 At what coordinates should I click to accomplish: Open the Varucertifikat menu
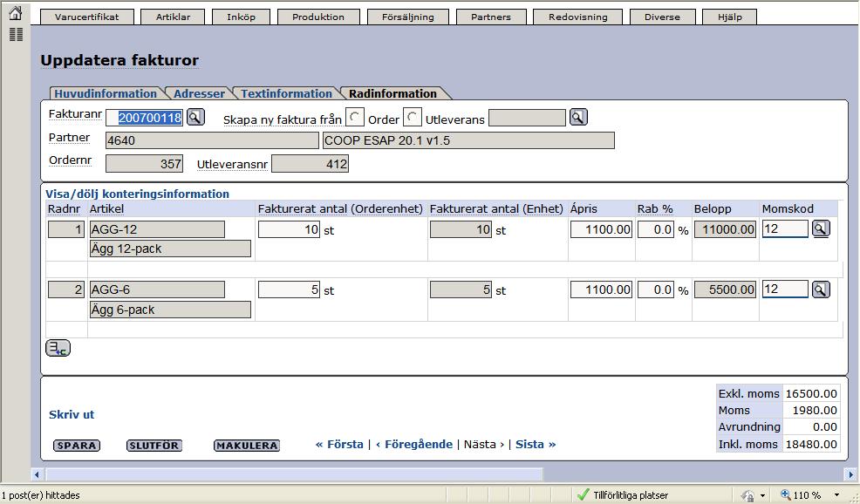pos(86,17)
